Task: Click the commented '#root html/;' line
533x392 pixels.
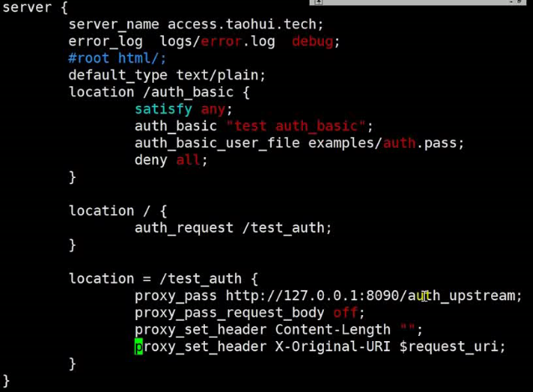Action: (x=117, y=59)
